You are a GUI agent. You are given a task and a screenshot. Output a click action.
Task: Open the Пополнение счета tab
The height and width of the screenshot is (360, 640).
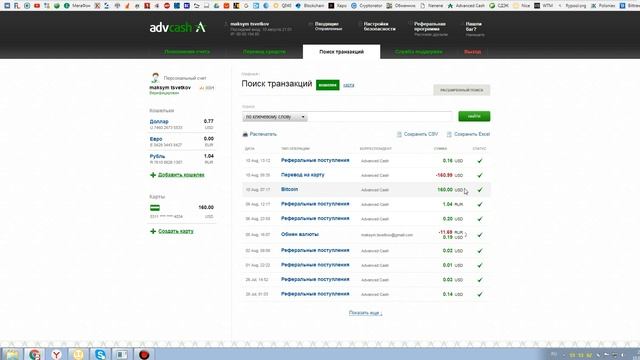click(187, 52)
